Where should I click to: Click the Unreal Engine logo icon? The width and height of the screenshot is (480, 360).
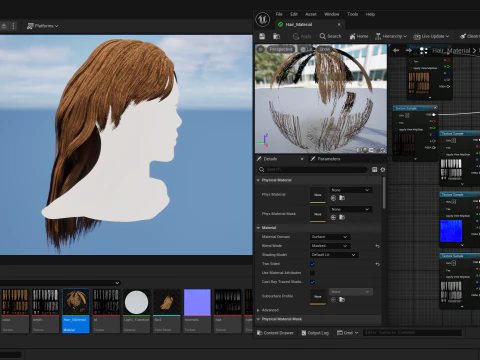click(x=262, y=19)
